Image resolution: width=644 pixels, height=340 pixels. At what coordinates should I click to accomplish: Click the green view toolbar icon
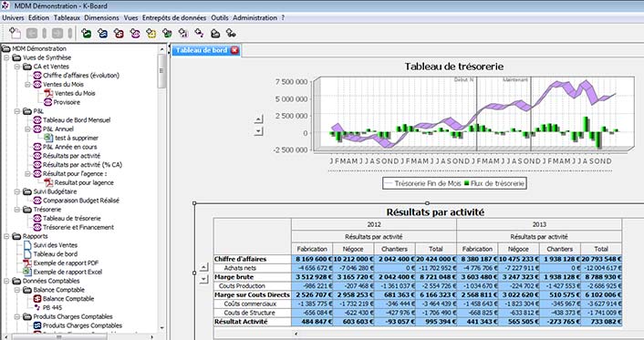pyautogui.click(x=87, y=33)
